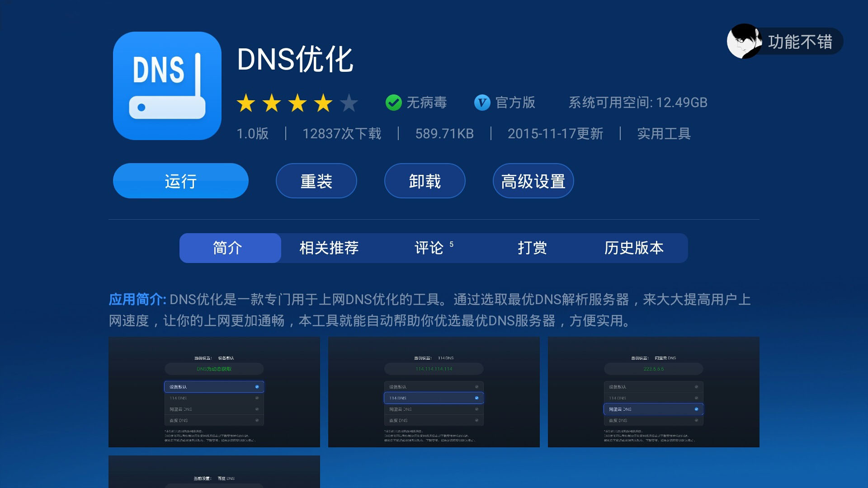Click 系统可用空间: 12.49GB text
The height and width of the screenshot is (488, 868).
(638, 103)
